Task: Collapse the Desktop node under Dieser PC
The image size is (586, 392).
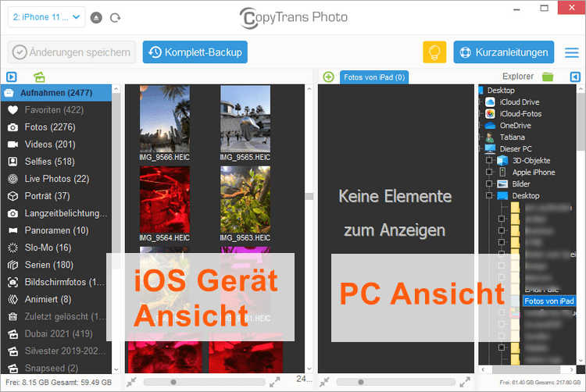Action: 489,196
